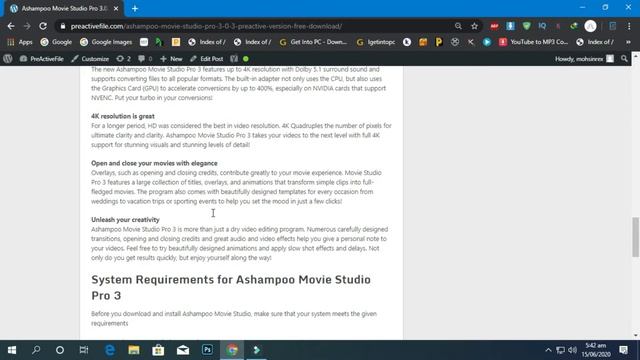Click the IQ extension icon
The height and width of the screenshot is (360, 640).
point(542,26)
